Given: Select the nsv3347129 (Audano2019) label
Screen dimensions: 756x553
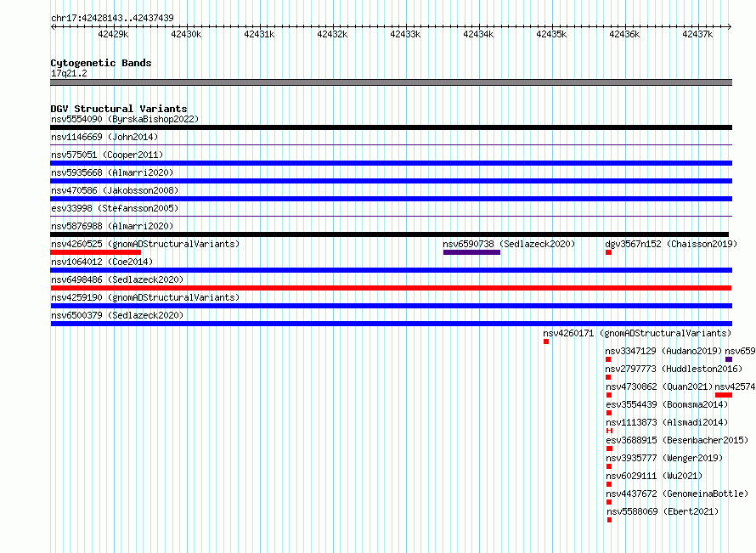Looking at the screenshot, I should tap(663, 351).
